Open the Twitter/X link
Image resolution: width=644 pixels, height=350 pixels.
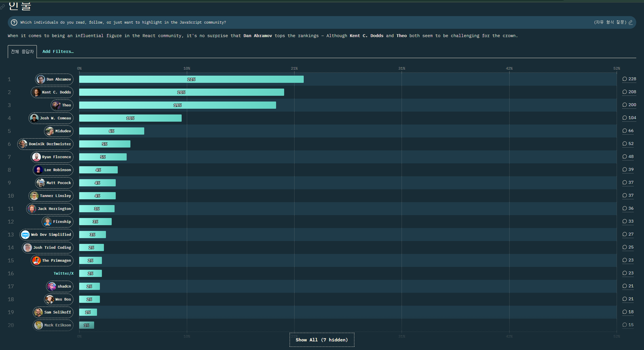pyautogui.click(x=63, y=274)
